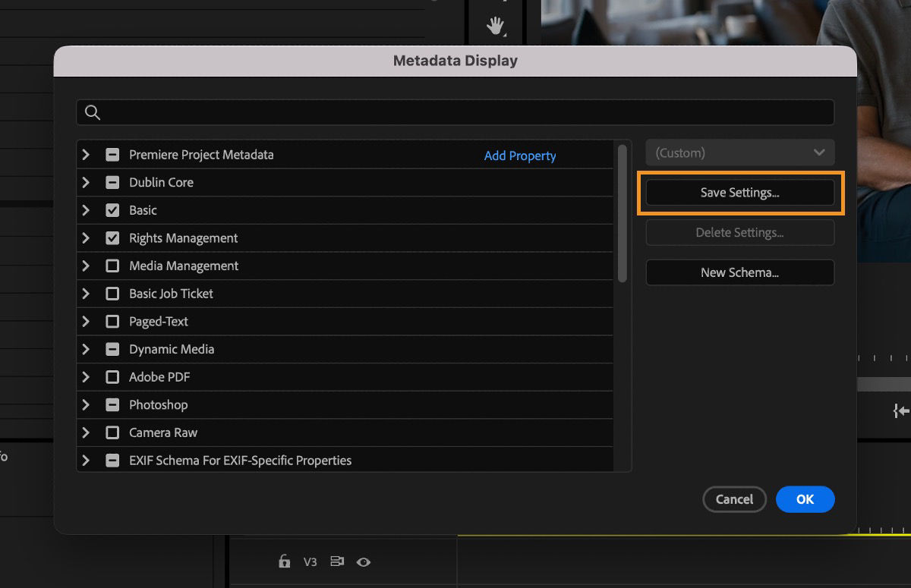The width and height of the screenshot is (911, 588).
Task: Expand the Premiere Project Metadata schema
Action: click(86, 154)
